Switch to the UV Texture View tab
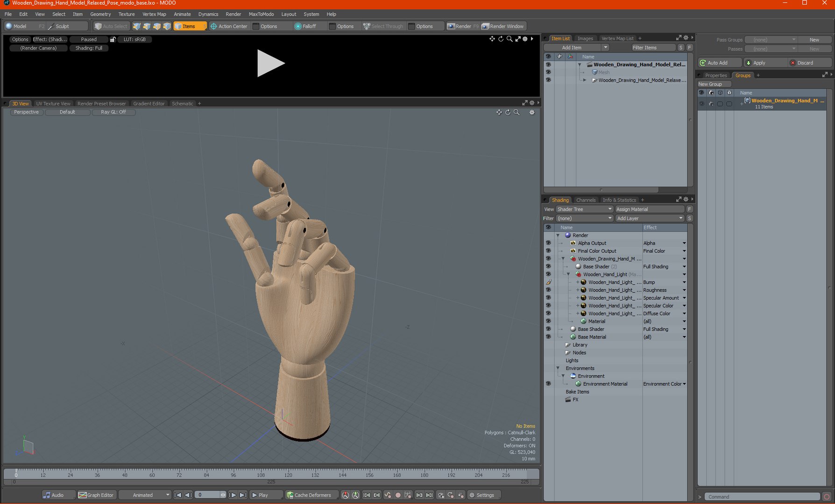This screenshot has height=504, width=835. 53,104
